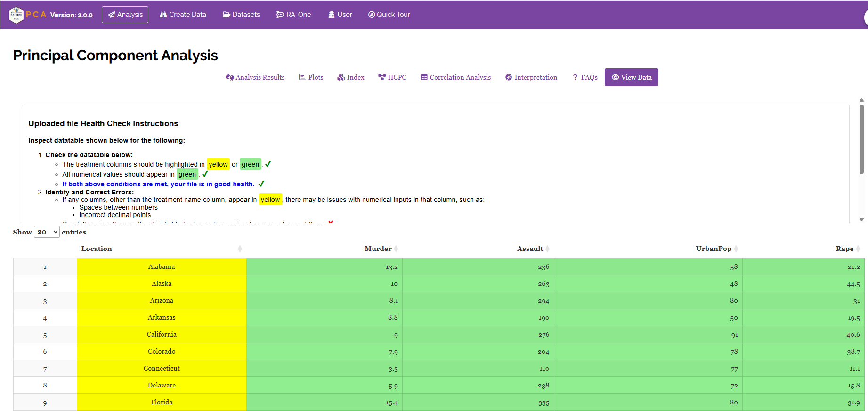Image resolution: width=868 pixels, height=411 pixels.
Task: Click Connecticut's Murder value 3.3
Action: (393, 369)
